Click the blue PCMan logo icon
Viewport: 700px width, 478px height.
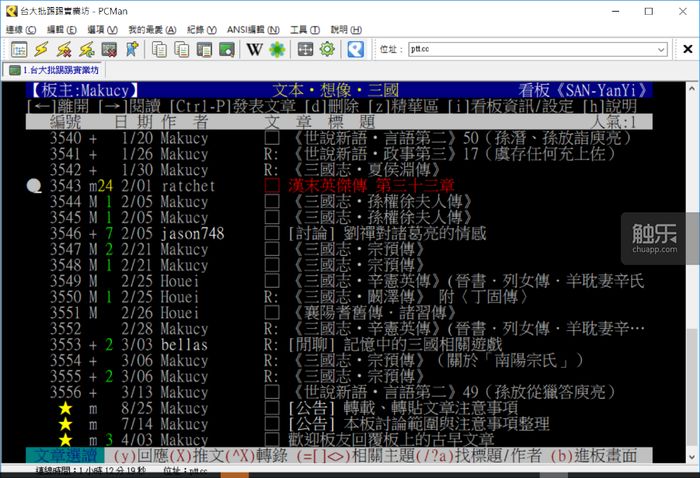click(355, 49)
